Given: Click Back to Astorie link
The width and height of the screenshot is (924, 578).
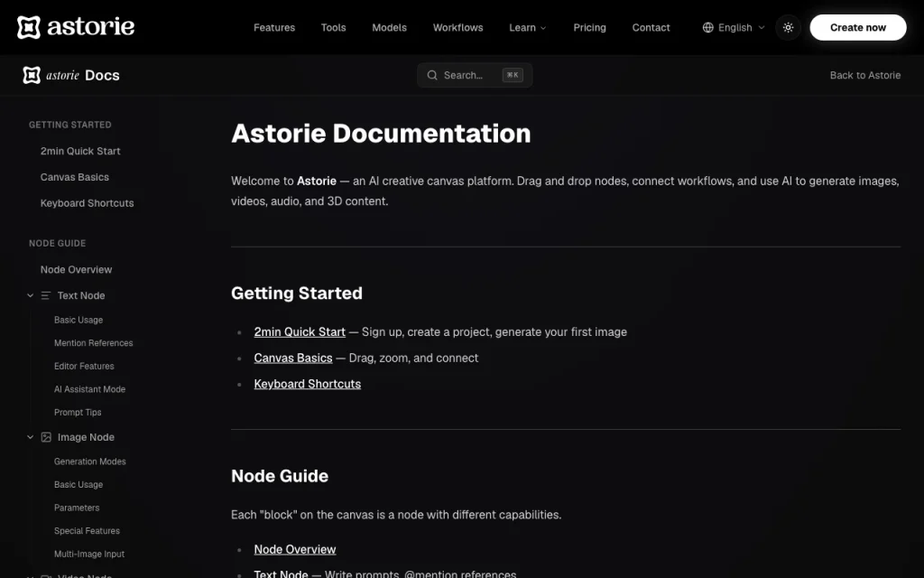Looking at the screenshot, I should 865,76.
